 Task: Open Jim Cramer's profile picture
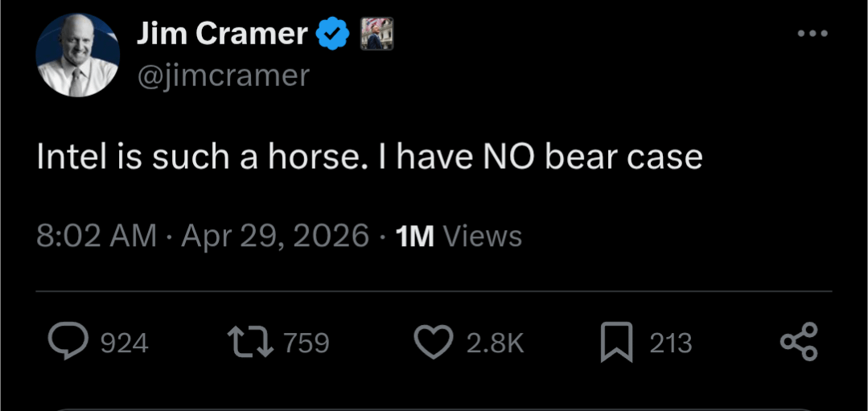tap(77, 55)
